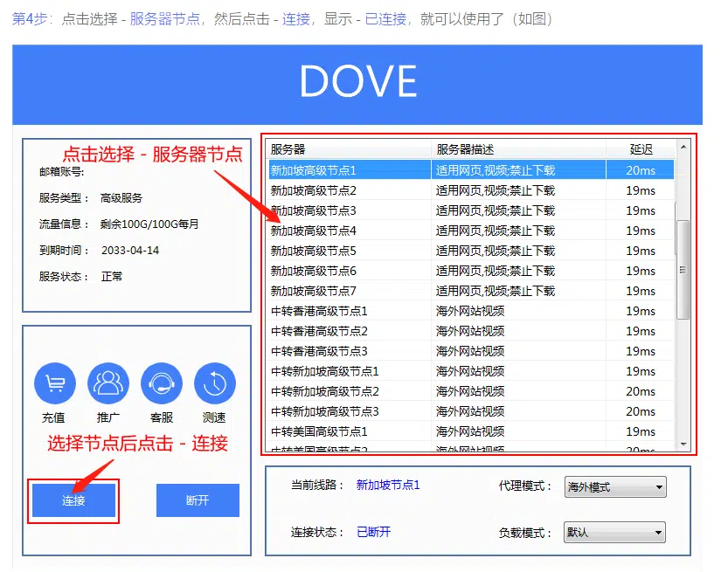
Task: Expand the 负载模式 dropdown
Action: coord(615,533)
